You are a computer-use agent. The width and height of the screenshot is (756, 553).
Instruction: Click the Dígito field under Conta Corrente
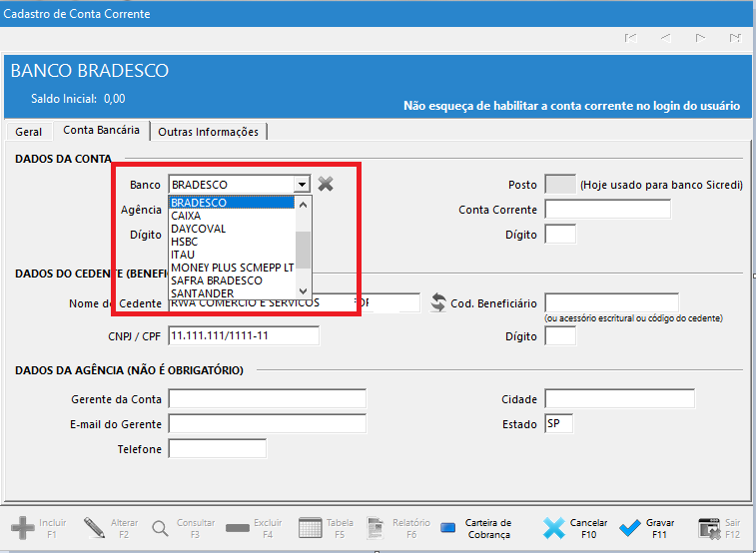tap(560, 235)
